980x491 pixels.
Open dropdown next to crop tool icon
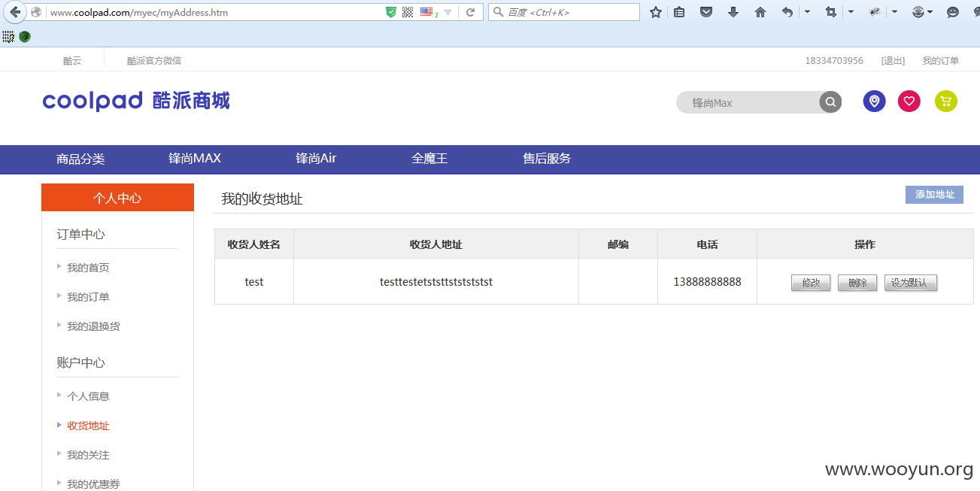coord(851,12)
